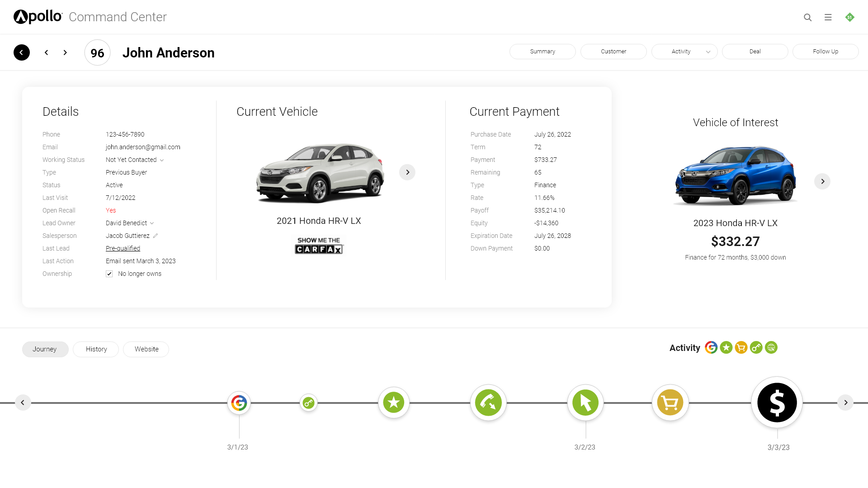Click the 3/2/23 timeline date
This screenshot has height=488, width=868.
pos(585,447)
